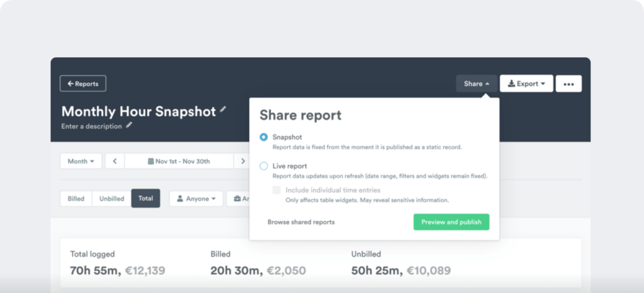Go back with the Reports button

coord(83,84)
